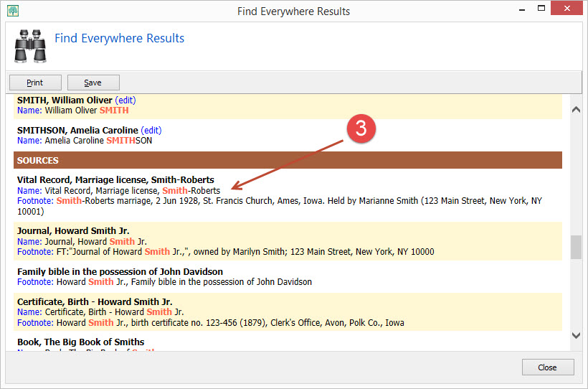The height and width of the screenshot is (389, 588).
Task: Select Book, The Big Book of Smiths
Action: (x=80, y=342)
